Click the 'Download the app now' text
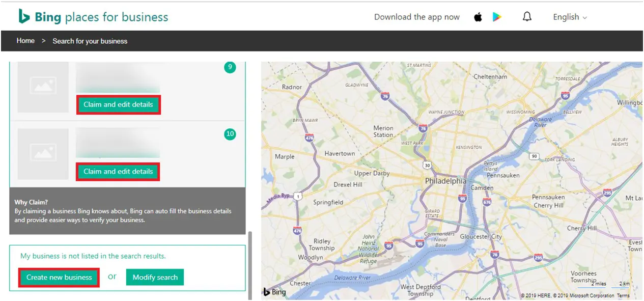This screenshot has height=301, width=644. [x=417, y=17]
